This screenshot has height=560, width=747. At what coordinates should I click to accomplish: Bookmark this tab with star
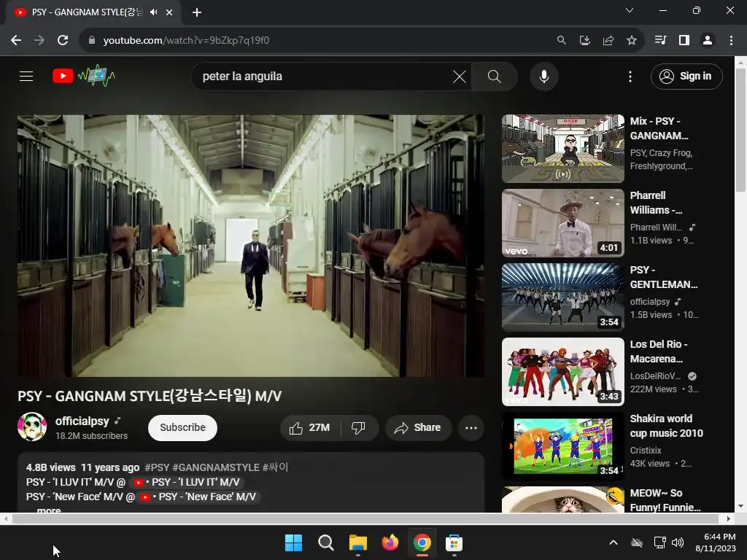631,41
